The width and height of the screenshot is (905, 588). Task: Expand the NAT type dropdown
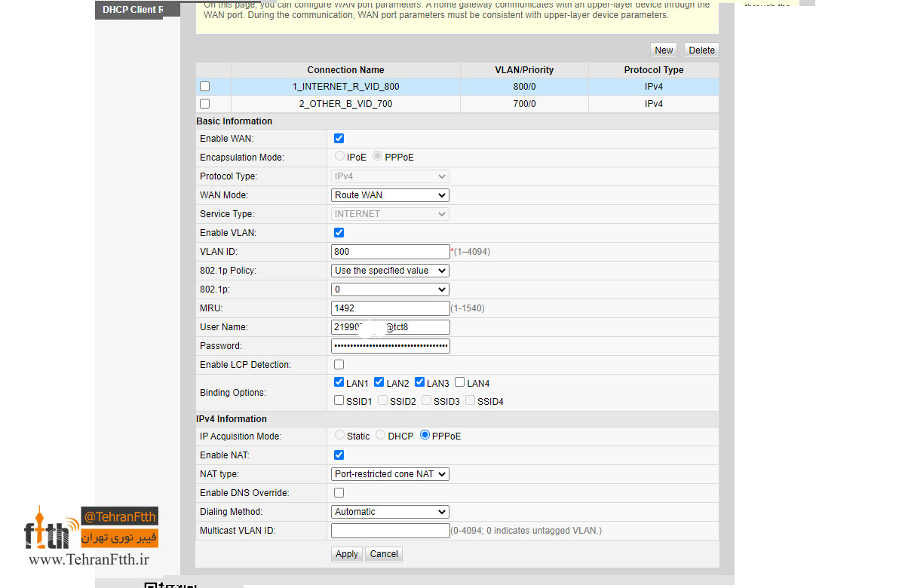tap(390, 474)
